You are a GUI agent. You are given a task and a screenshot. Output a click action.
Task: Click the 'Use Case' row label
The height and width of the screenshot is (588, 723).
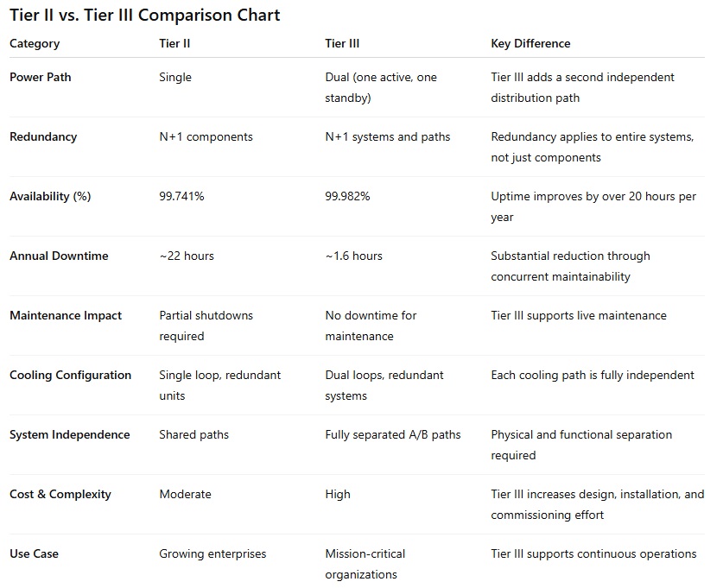[x=35, y=553]
